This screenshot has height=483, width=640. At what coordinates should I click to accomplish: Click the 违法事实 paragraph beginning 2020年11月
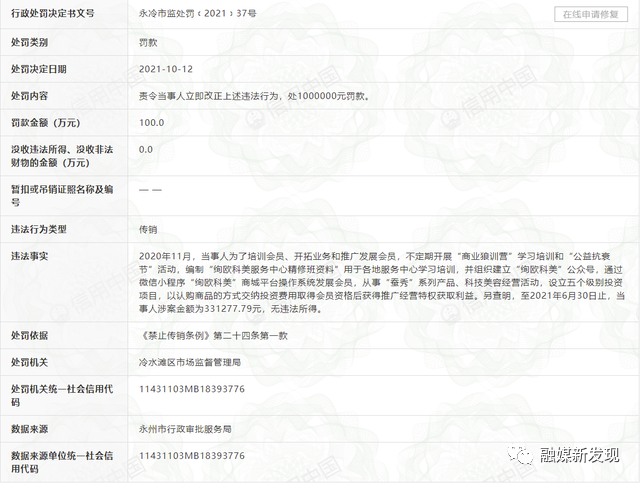(x=382, y=283)
